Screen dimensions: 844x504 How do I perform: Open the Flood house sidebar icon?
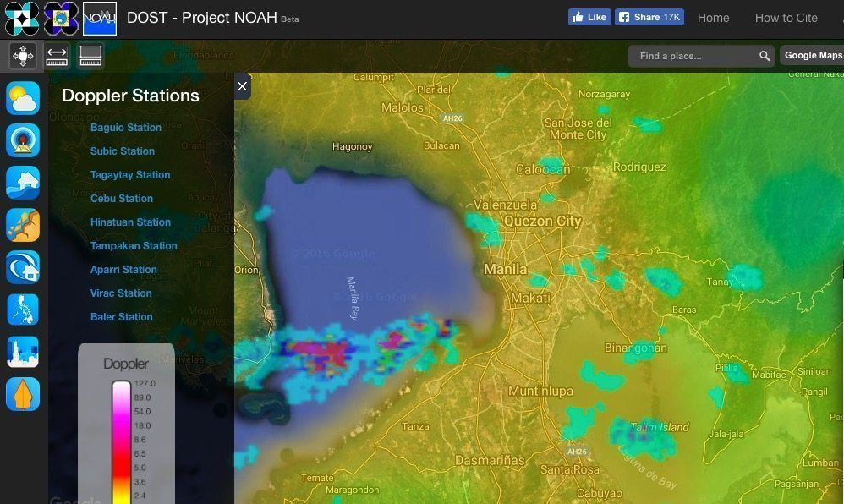[x=23, y=183]
